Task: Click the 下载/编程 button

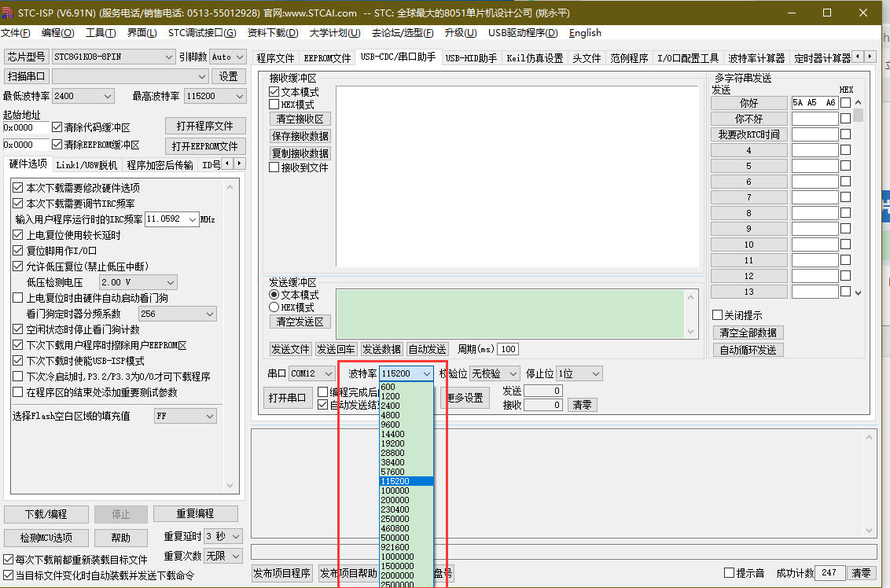Action: click(46, 514)
